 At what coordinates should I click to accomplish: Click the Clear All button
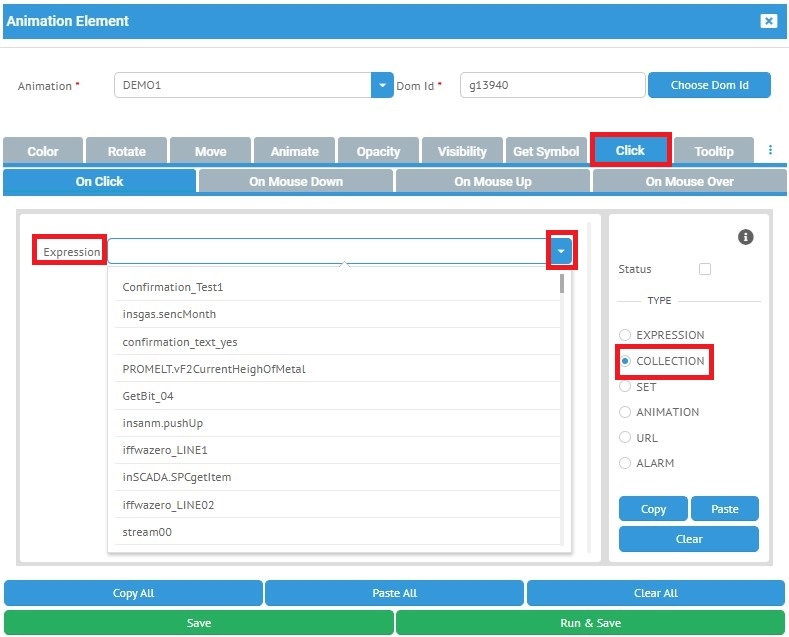pyautogui.click(x=655, y=593)
